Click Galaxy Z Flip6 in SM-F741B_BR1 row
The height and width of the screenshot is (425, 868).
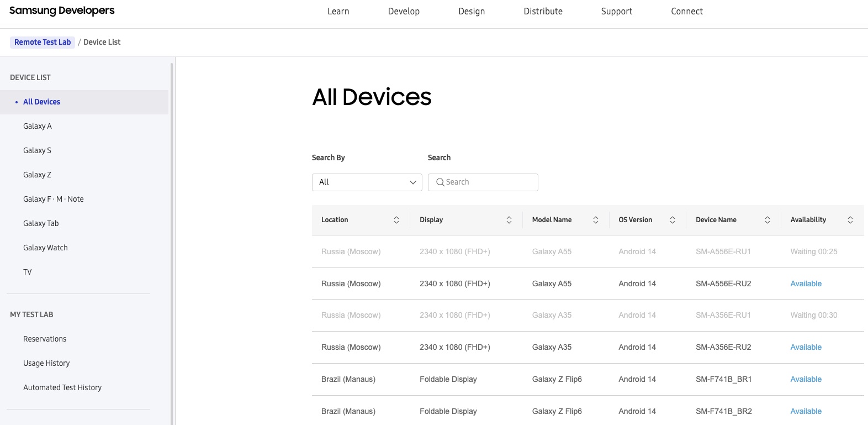point(557,380)
